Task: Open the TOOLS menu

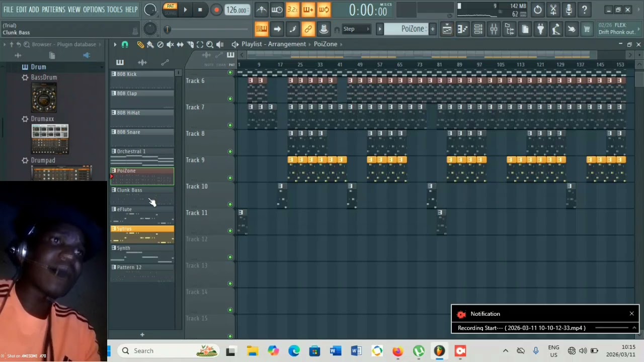Action: (x=115, y=10)
